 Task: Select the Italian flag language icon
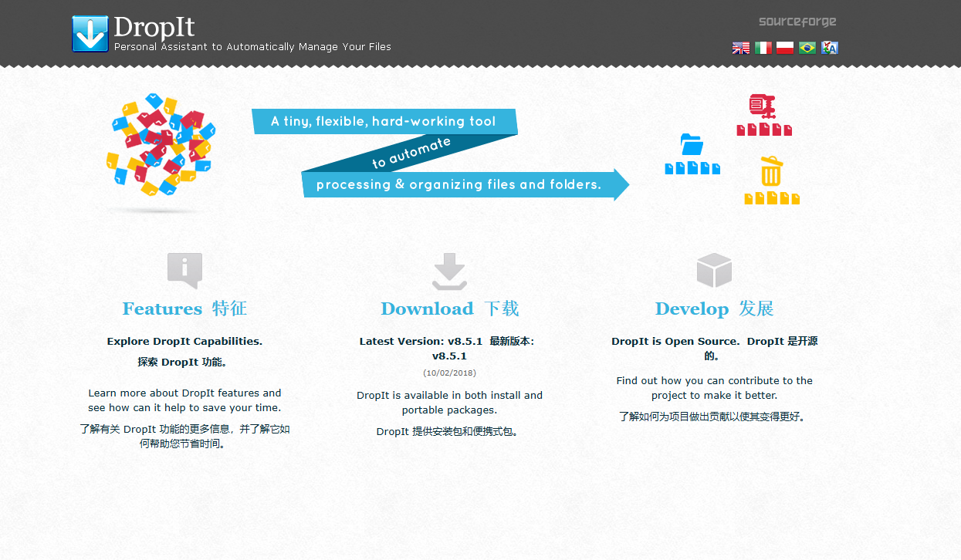[763, 48]
